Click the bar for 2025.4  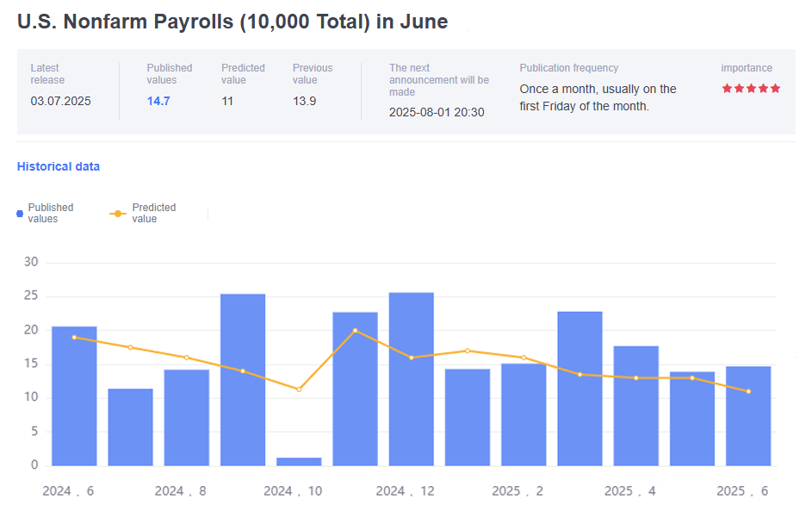[x=635, y=406]
